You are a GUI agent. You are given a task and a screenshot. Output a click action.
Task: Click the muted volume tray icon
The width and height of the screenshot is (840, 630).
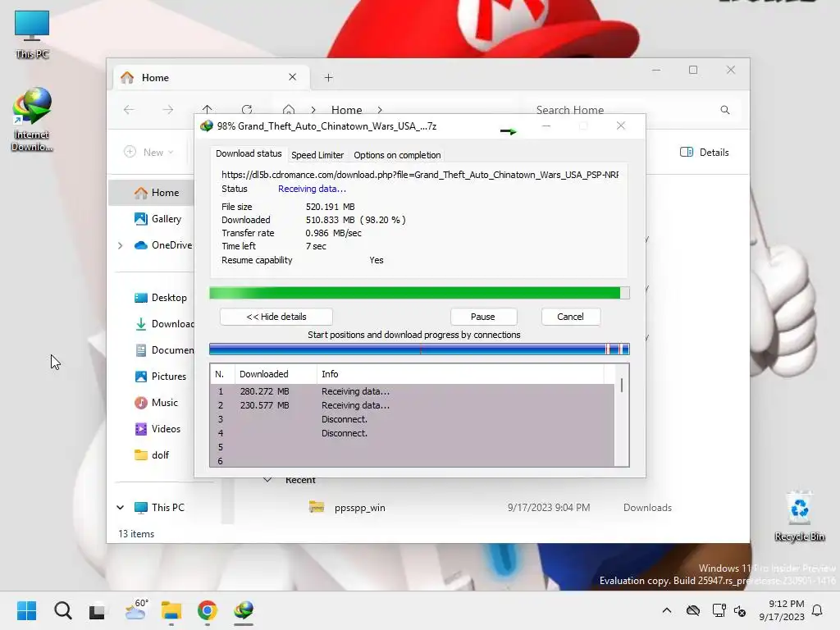[740, 610]
